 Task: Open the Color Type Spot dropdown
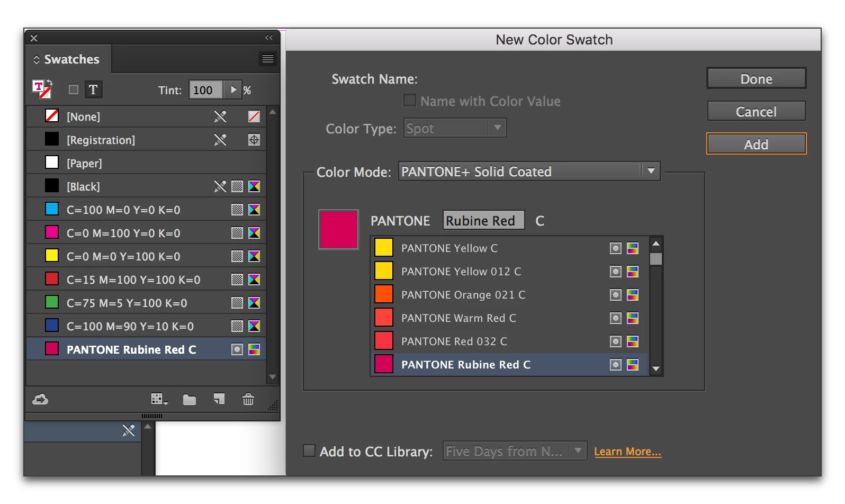coord(455,128)
